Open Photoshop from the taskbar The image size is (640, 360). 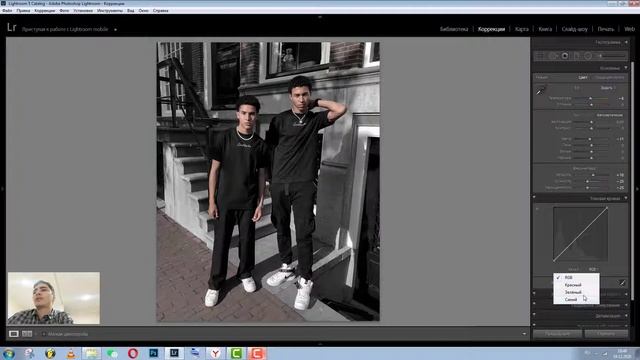pos(153,353)
